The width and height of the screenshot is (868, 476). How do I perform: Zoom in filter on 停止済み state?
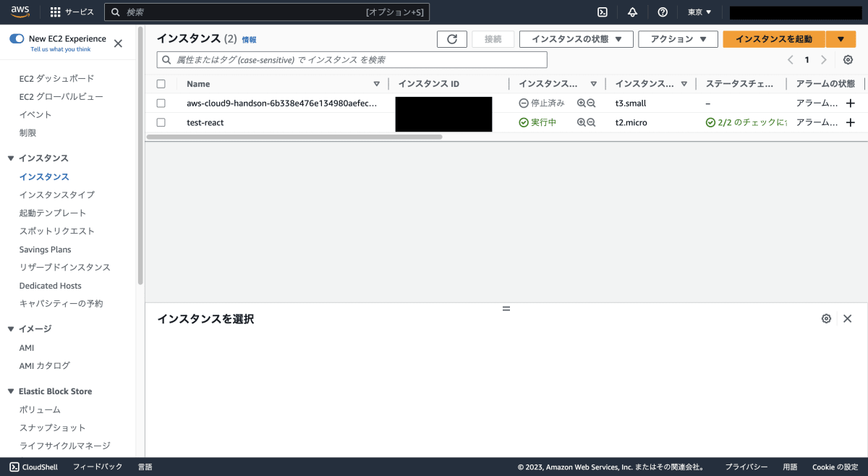pos(581,103)
